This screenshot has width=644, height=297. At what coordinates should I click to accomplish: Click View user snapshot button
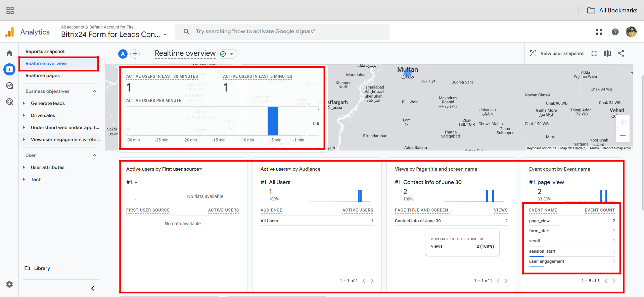click(x=557, y=53)
